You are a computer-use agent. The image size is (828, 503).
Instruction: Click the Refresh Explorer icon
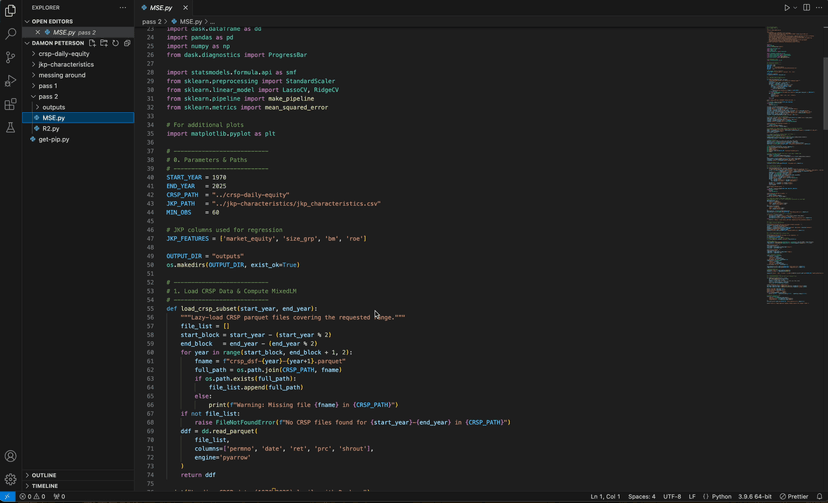click(x=116, y=43)
